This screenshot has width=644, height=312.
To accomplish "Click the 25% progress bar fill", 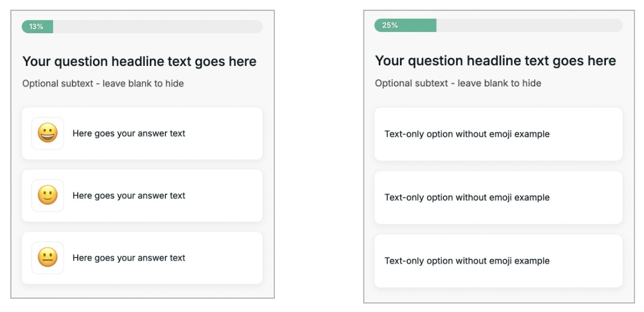I will (405, 25).
